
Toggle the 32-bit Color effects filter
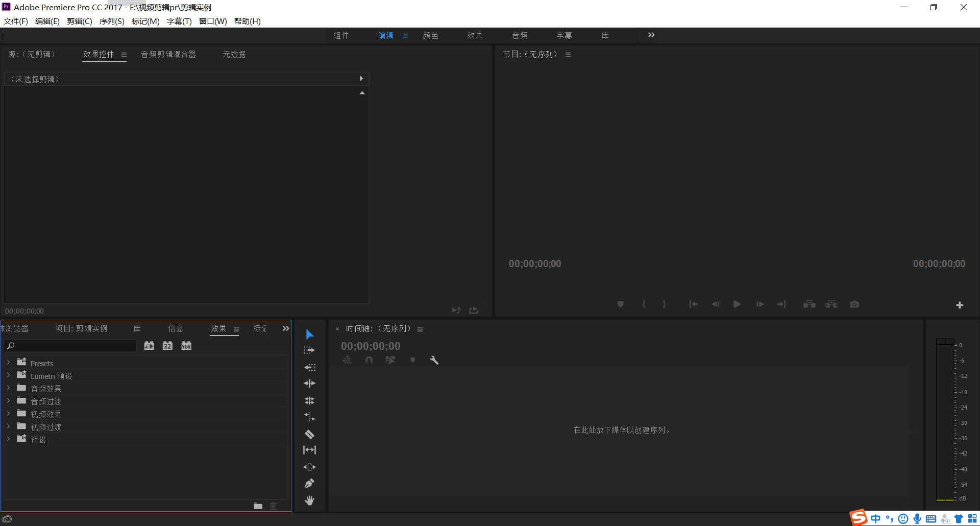pos(167,346)
